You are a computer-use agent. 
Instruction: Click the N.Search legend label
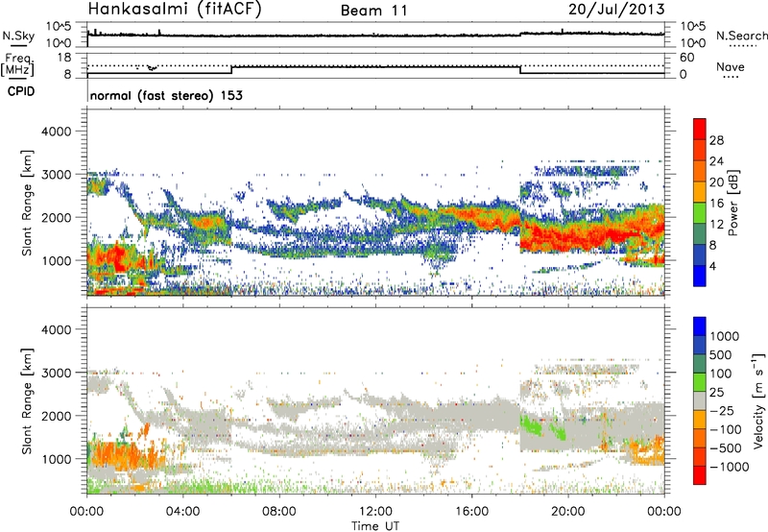742,36
